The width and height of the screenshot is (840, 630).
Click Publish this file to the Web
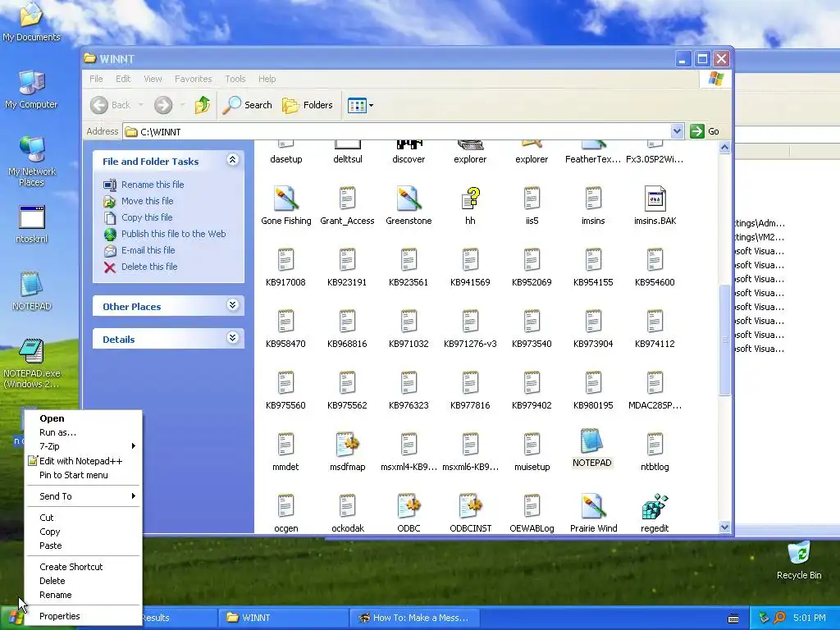(x=174, y=234)
